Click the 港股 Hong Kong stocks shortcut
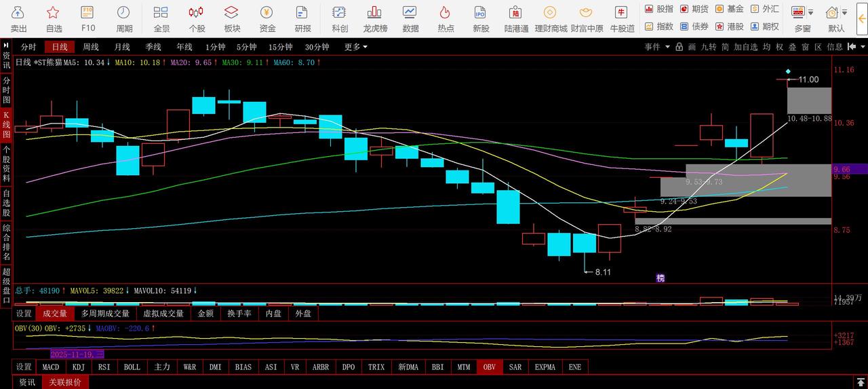Viewport: 868px width, 389px height. click(x=729, y=26)
